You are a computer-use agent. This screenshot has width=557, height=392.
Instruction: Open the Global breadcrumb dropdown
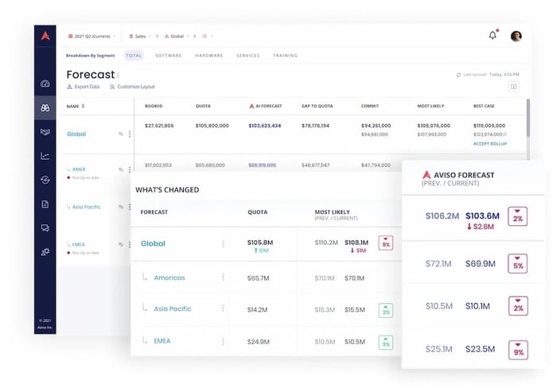[x=177, y=37]
